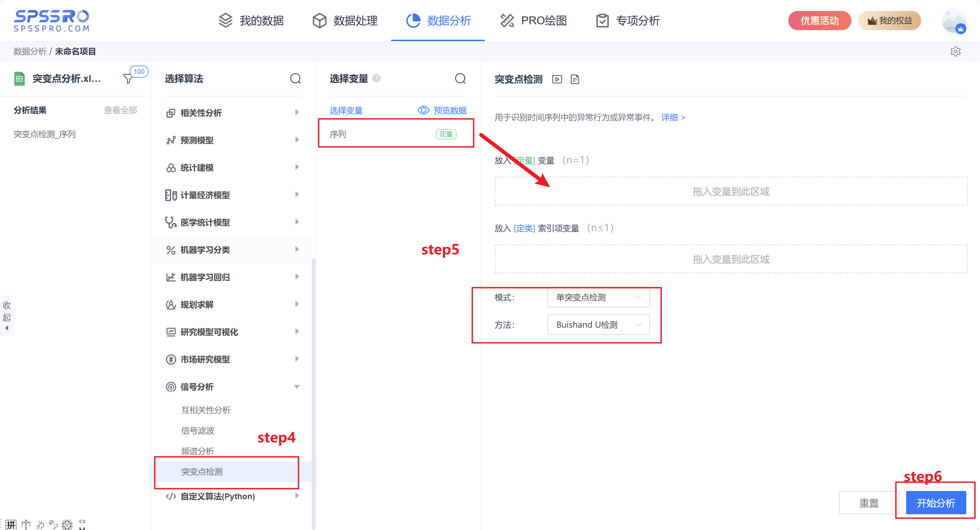The image size is (980, 530).
Task: Click the 机器学习回归 chart icon
Action: pyautogui.click(x=171, y=278)
